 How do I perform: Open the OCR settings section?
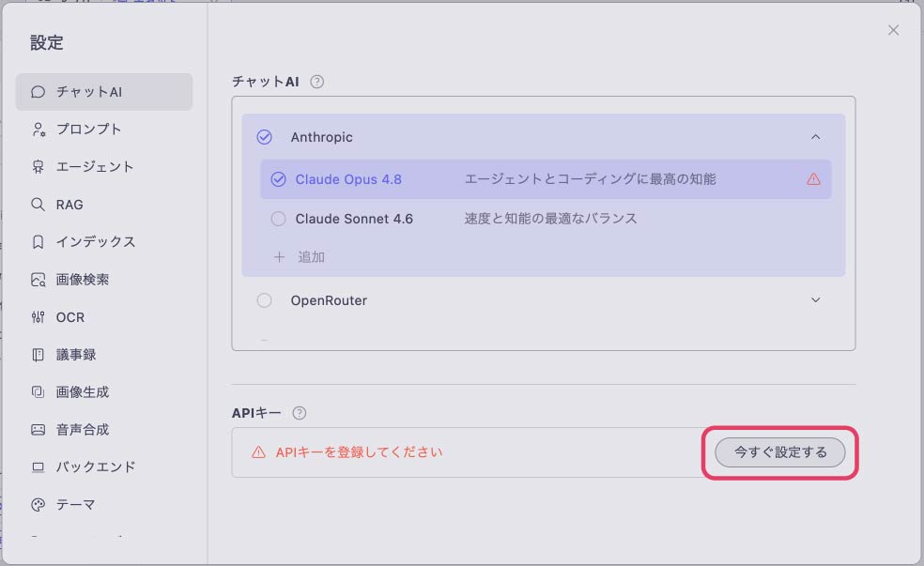(x=104, y=317)
